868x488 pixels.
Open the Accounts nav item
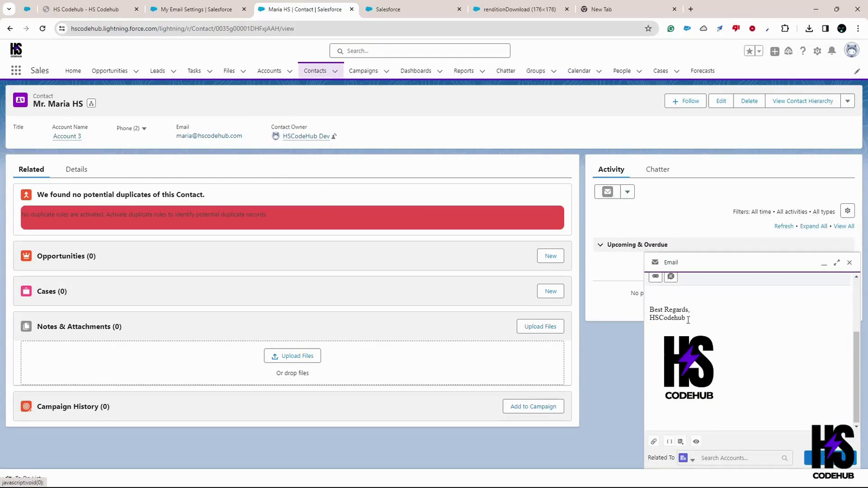(x=269, y=71)
